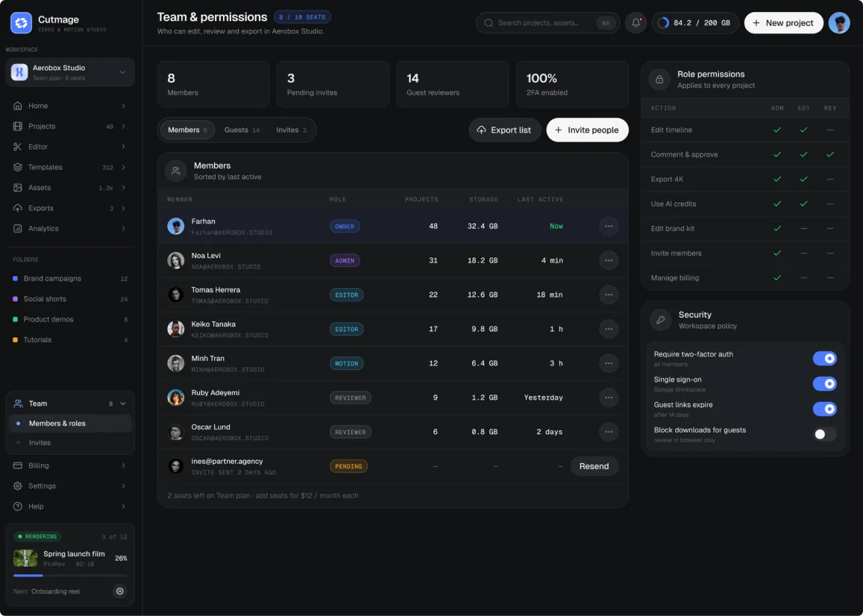This screenshot has height=616, width=863.
Task: Click the Billing card icon
Action: pyautogui.click(x=18, y=466)
